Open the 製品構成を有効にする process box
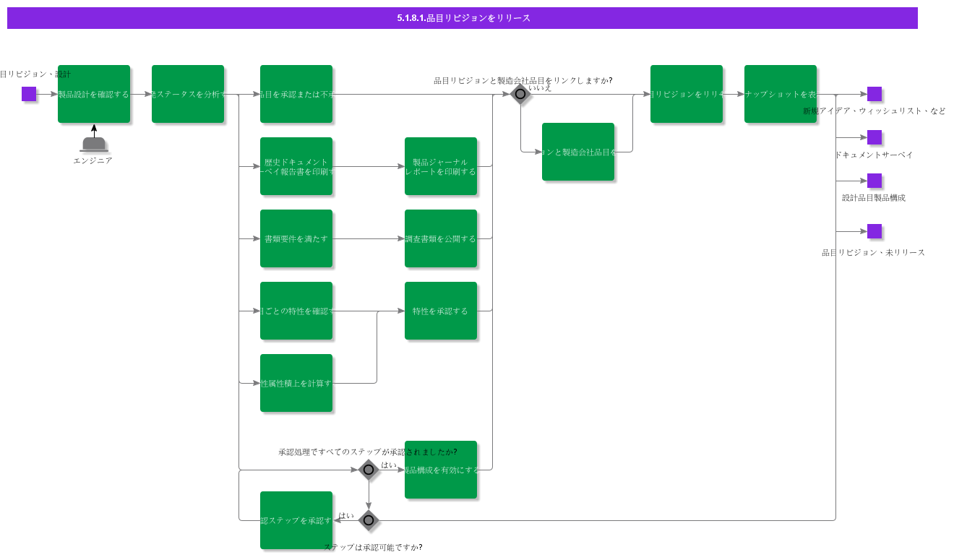Viewport: 954px width, 560px height. point(441,470)
